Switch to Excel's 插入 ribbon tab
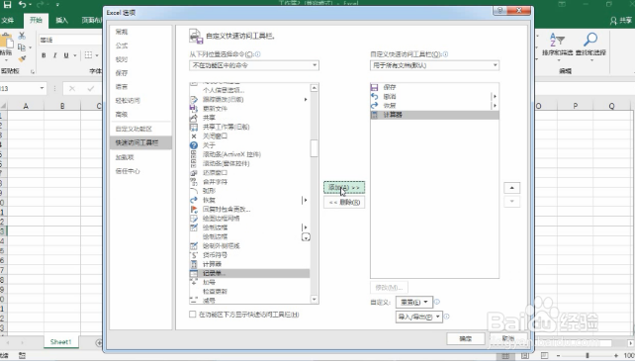635x364 pixels. (x=62, y=20)
